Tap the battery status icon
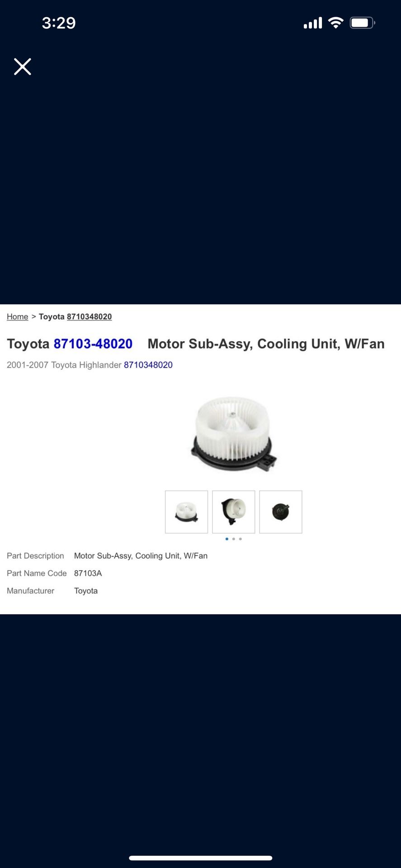This screenshot has width=401, height=868. pos(363,23)
